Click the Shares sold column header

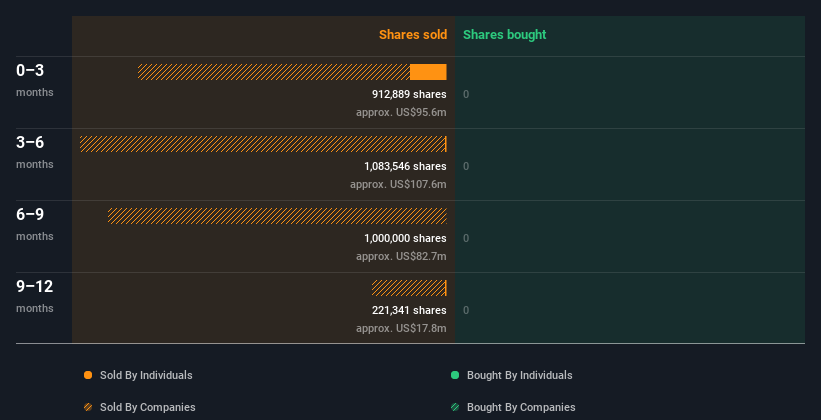413,35
